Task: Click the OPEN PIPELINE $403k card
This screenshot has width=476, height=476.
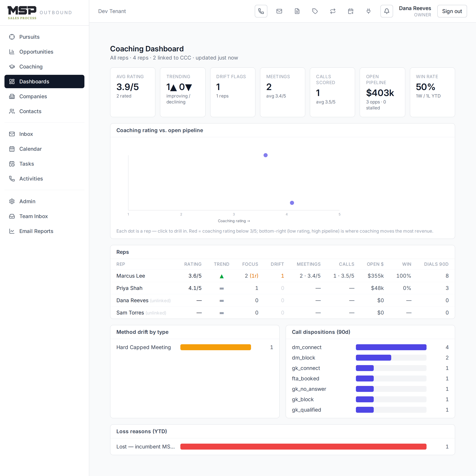Action: 382,92
